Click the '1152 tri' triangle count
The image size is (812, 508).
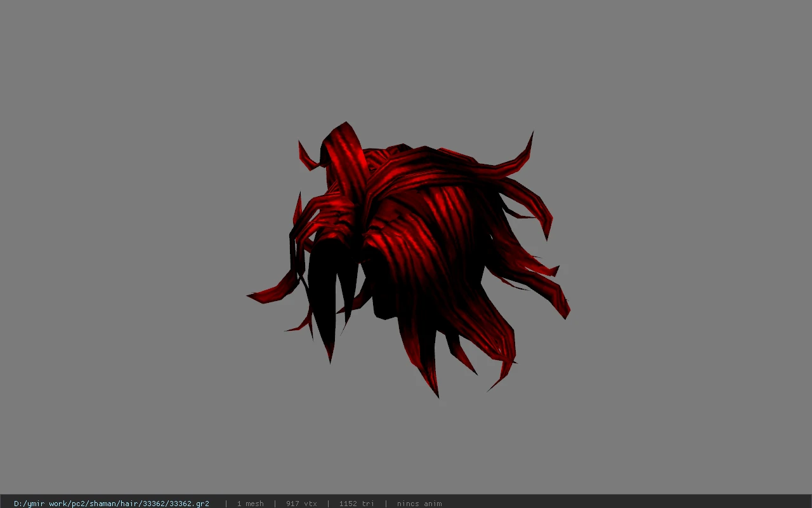357,504
